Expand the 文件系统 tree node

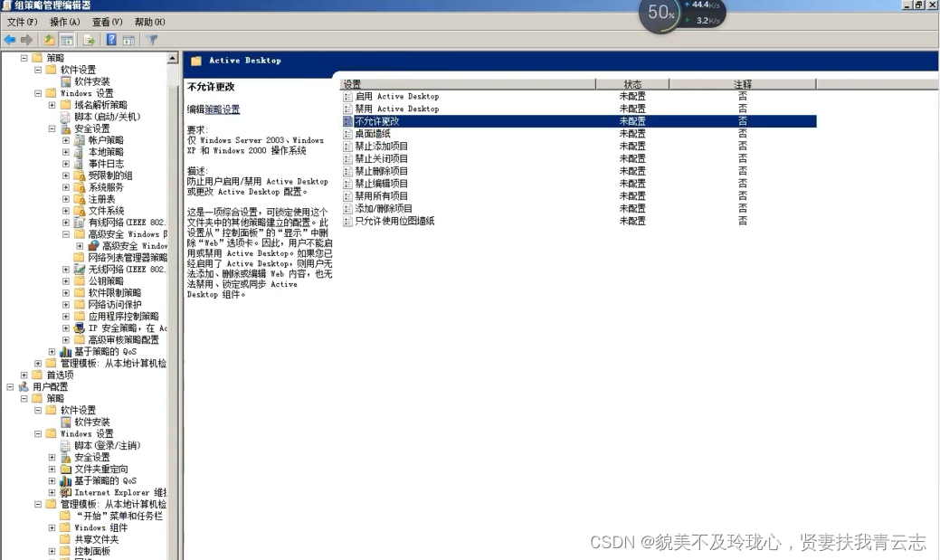click(x=66, y=211)
